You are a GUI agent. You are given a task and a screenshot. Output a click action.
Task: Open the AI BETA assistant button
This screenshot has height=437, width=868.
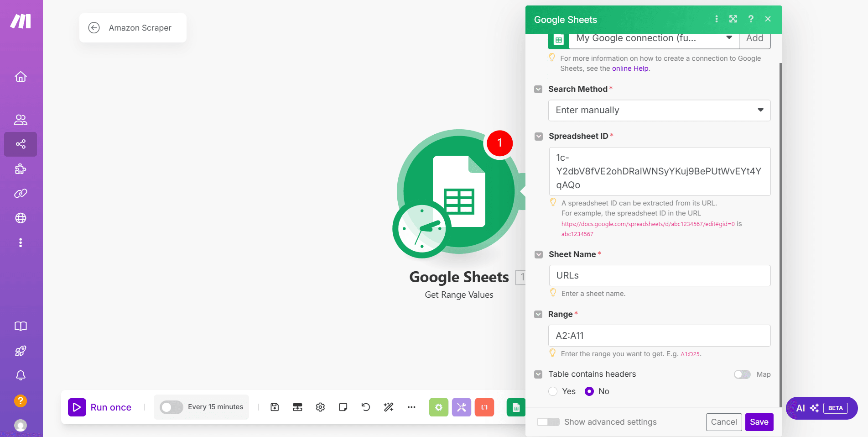821,408
